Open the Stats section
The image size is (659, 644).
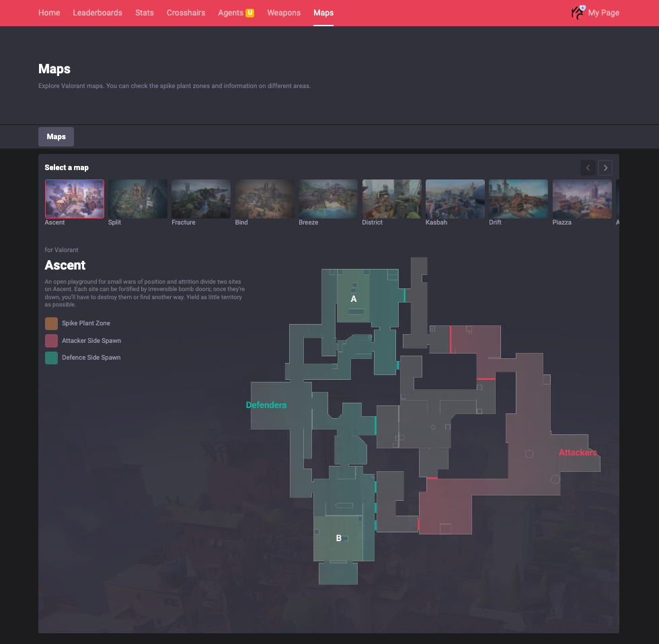click(x=144, y=13)
